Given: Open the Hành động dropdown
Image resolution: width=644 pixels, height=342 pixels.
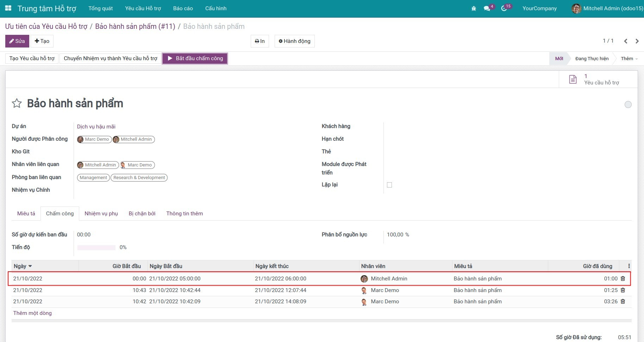Looking at the screenshot, I should [x=294, y=41].
